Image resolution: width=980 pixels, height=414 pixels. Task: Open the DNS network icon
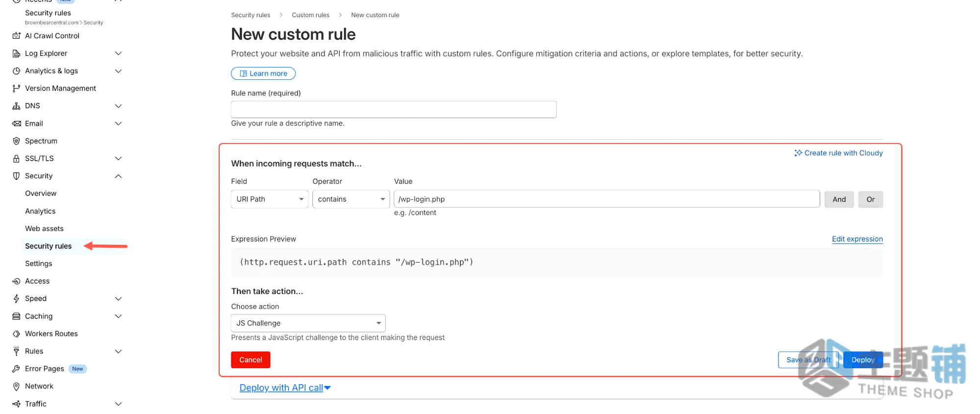tap(16, 106)
